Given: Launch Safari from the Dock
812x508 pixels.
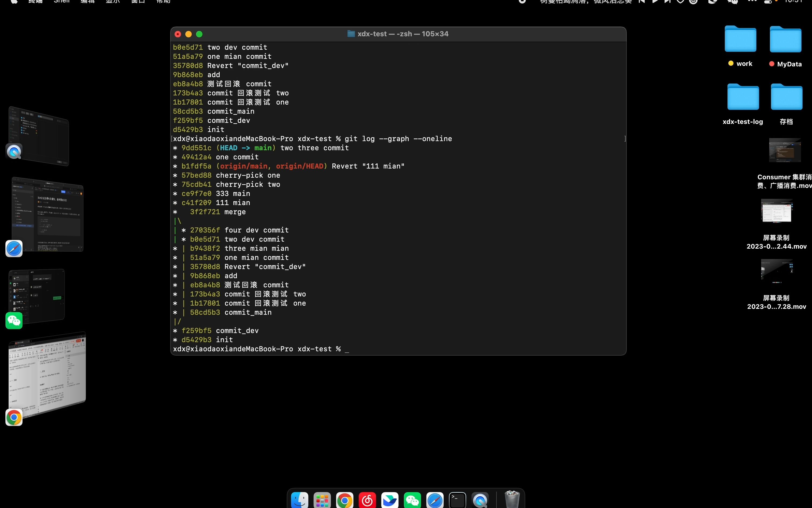Looking at the screenshot, I should pos(435,500).
